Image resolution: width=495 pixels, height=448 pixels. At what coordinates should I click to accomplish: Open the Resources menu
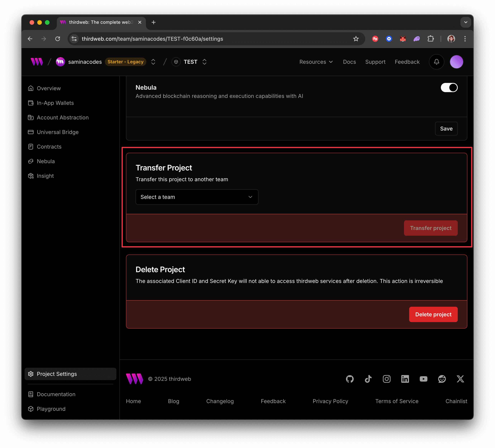click(x=316, y=62)
